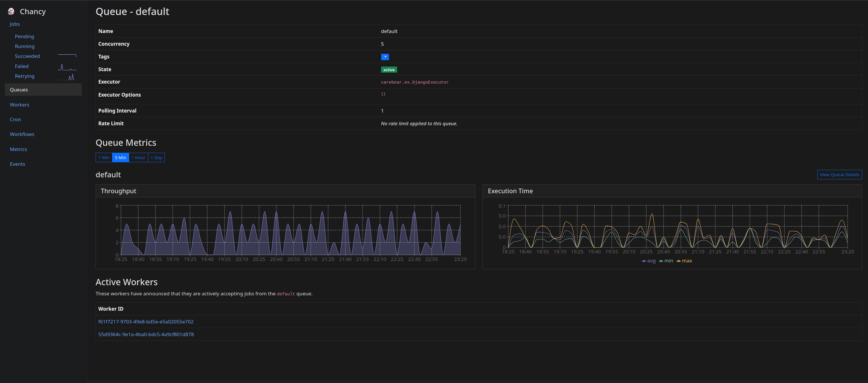This screenshot has height=383, width=868.
Task: Click the Execution Time panel header
Action: (672, 191)
